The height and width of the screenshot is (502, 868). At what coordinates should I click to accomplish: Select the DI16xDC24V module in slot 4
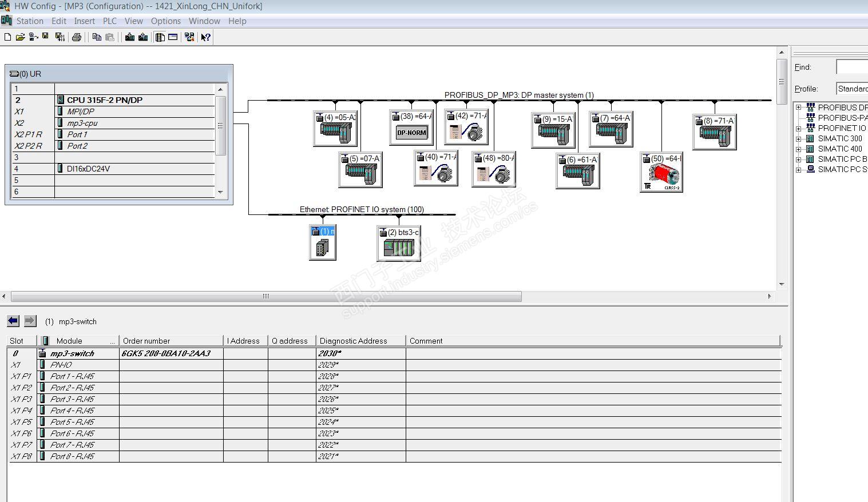(113, 169)
